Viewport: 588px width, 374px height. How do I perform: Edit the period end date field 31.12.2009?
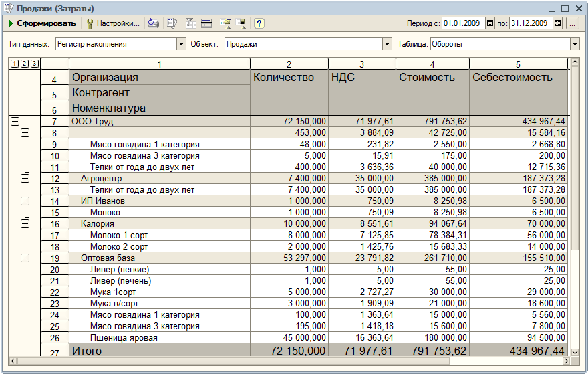coord(531,23)
